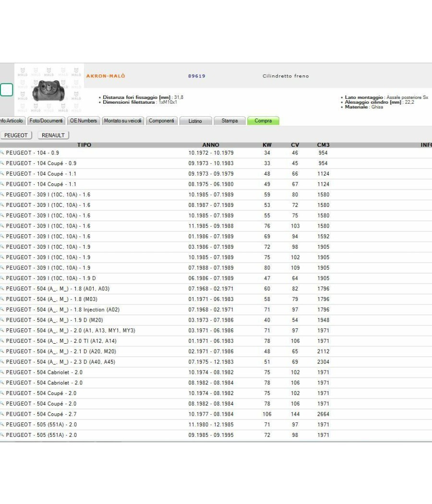Select 504 Cabriolet 2.0 row dated 10.1974 - 08.1982
This screenshot has width=432, height=504.
click(x=216, y=372)
